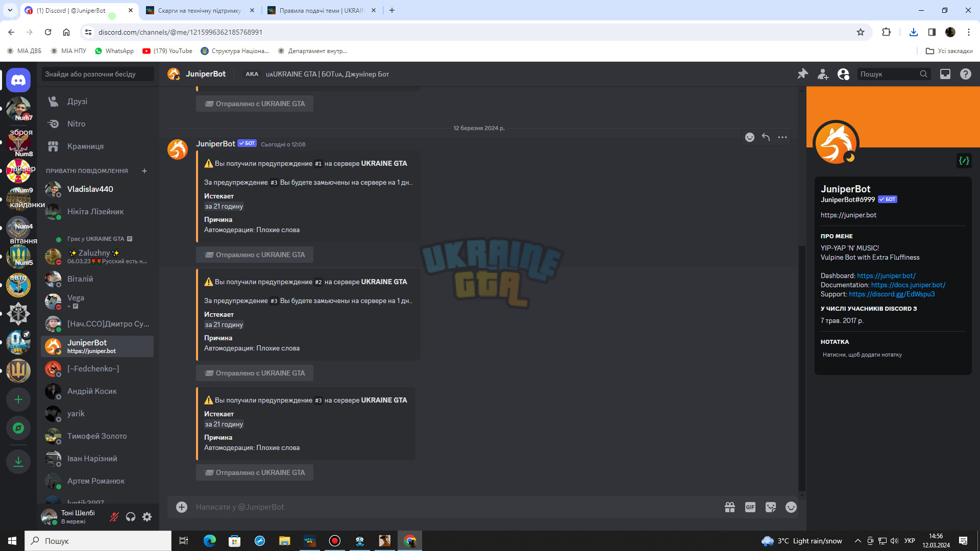The height and width of the screenshot is (551, 980).
Task: Click the upload attachment plus button
Action: point(182,507)
